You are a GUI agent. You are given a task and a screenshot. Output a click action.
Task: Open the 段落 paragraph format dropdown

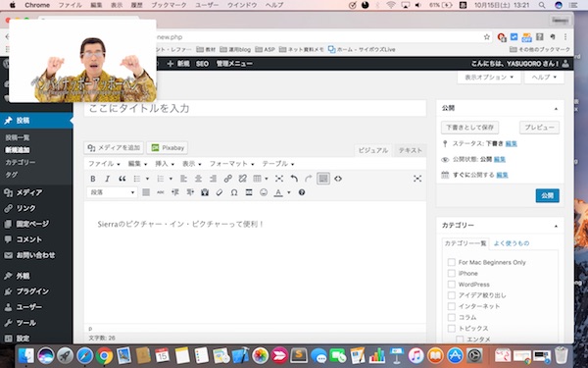point(112,192)
